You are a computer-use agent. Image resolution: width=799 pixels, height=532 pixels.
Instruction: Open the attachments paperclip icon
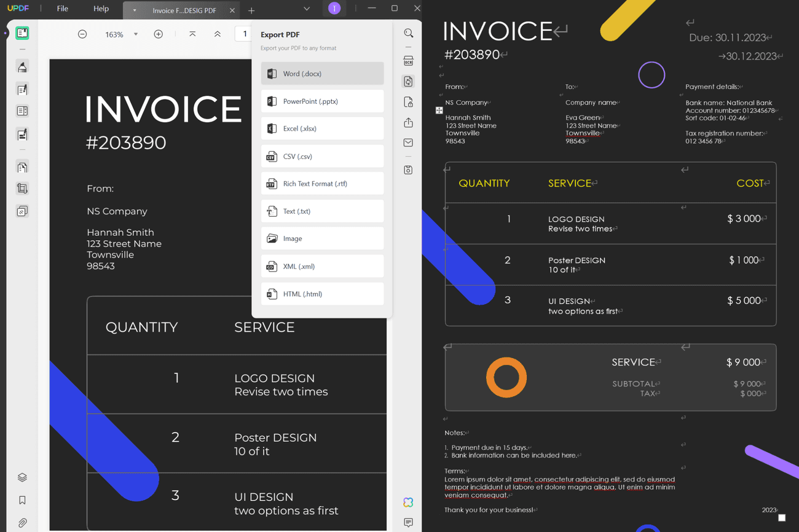[22, 523]
